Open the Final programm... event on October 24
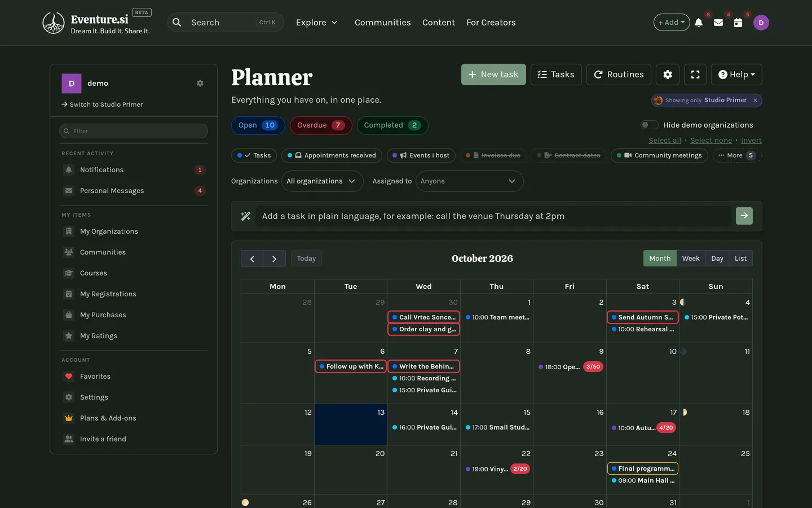 coord(643,468)
